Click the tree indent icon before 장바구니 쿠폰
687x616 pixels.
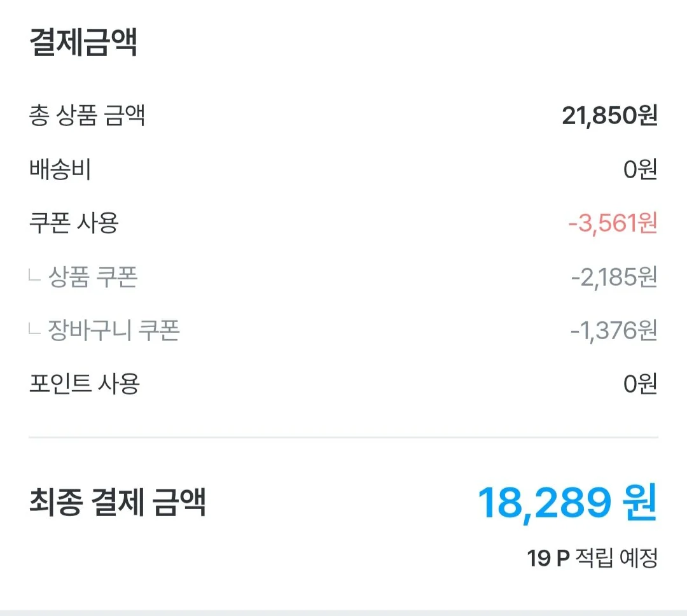[x=34, y=329]
